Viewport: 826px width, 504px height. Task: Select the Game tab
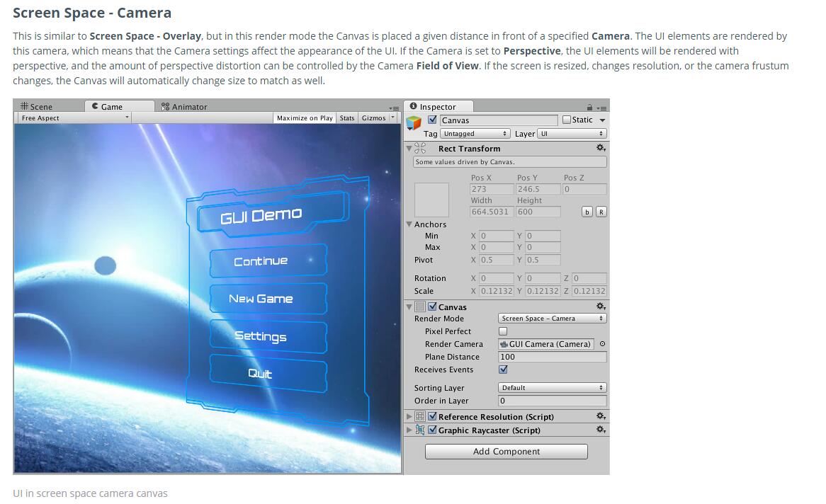coord(120,106)
